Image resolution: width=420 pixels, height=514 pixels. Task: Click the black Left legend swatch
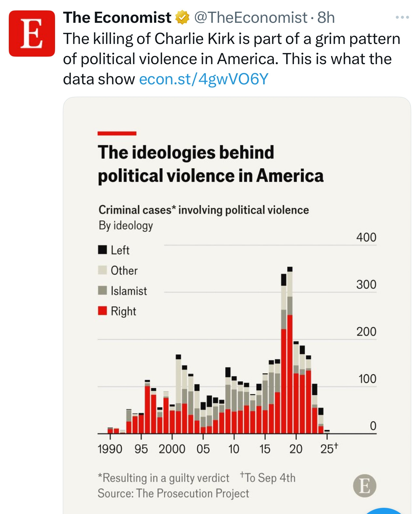[x=103, y=250]
